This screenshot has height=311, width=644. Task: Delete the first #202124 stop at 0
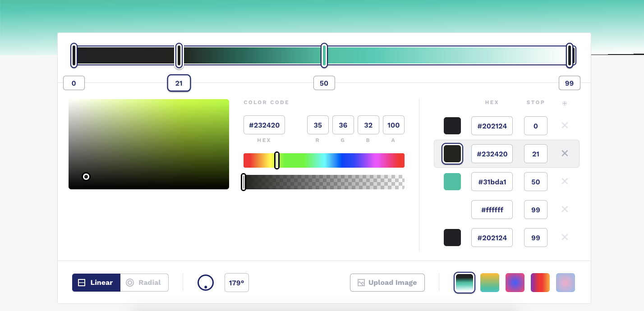point(564,126)
